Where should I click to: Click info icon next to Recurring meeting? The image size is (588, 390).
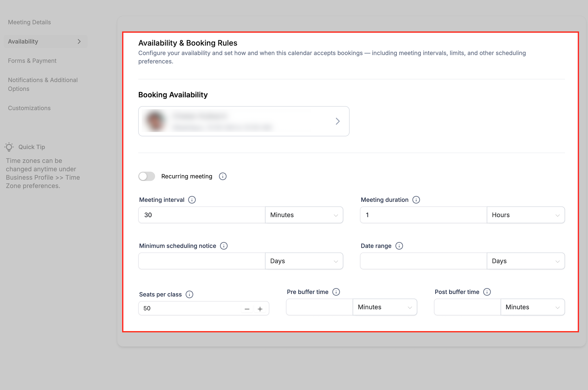coord(223,176)
